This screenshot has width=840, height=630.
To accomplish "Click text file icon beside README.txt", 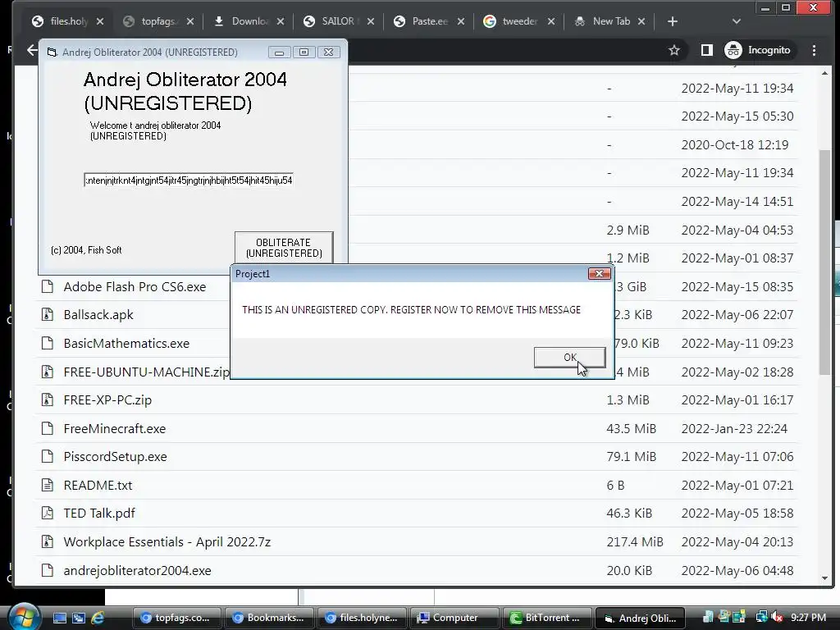I will 47,485.
